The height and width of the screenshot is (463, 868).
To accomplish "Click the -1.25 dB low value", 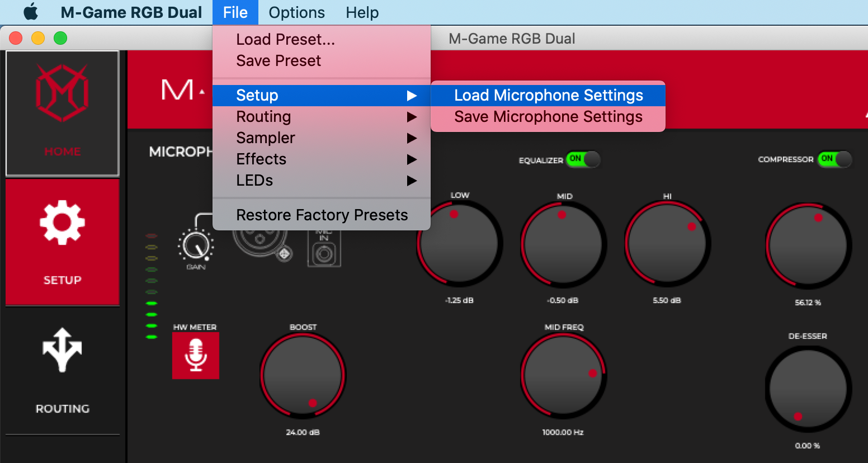I will 459,300.
